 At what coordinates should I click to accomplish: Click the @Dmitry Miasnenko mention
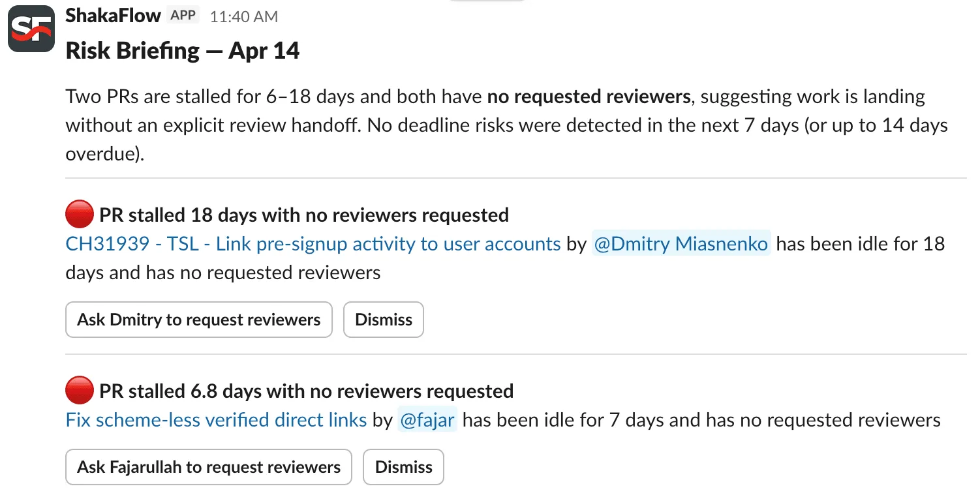point(681,243)
